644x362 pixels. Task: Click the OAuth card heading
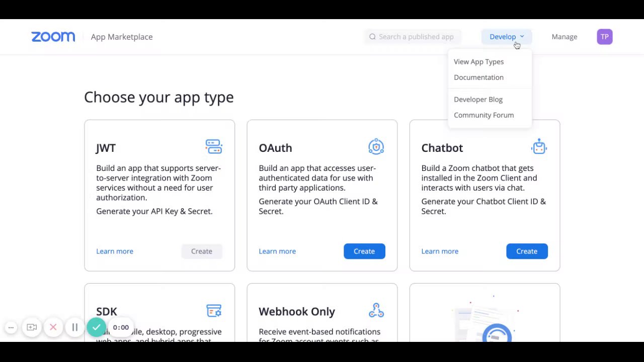click(x=275, y=148)
